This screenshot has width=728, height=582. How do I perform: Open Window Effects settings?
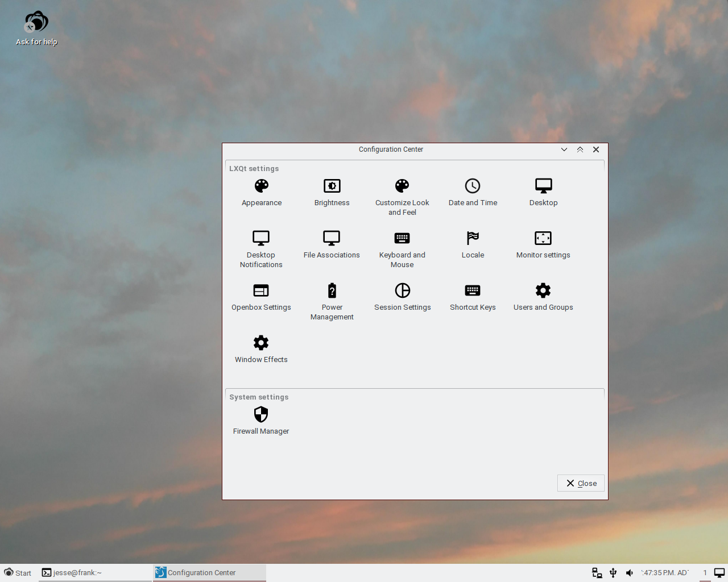[261, 350]
